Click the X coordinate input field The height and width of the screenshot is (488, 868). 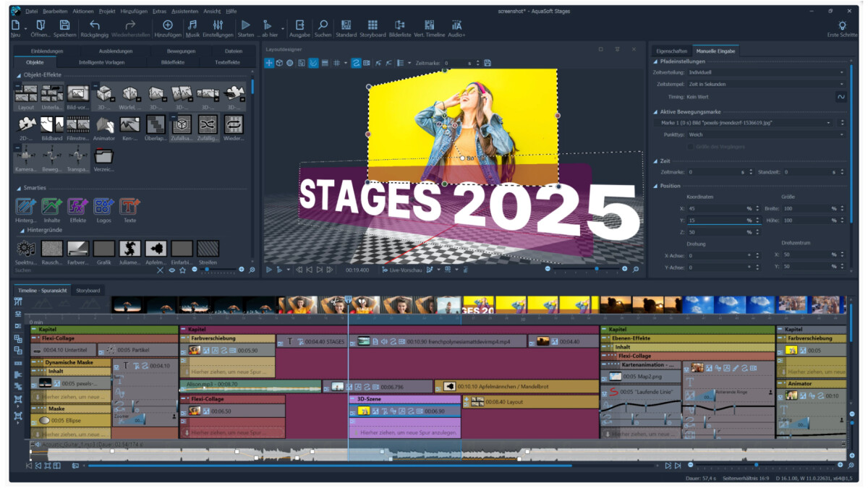(716, 208)
